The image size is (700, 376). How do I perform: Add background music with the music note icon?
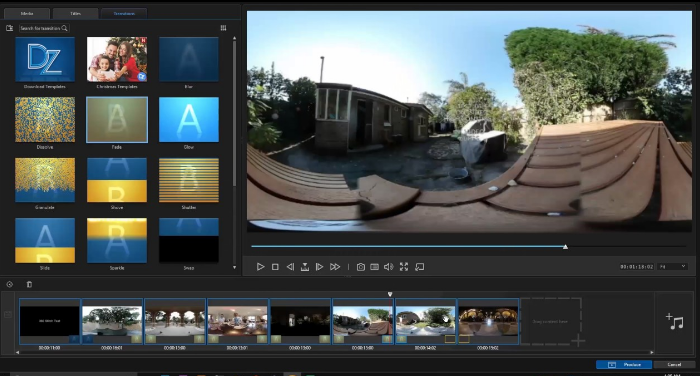click(675, 321)
